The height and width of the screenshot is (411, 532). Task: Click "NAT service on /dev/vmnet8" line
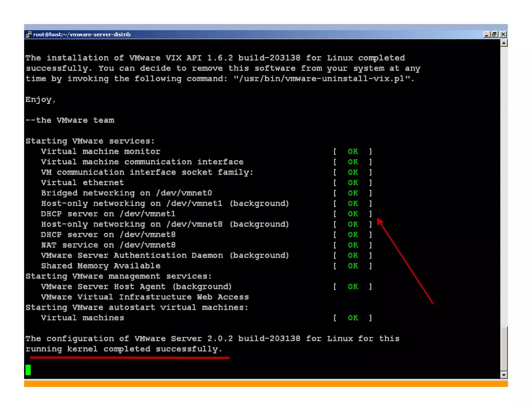pyautogui.click(x=108, y=245)
